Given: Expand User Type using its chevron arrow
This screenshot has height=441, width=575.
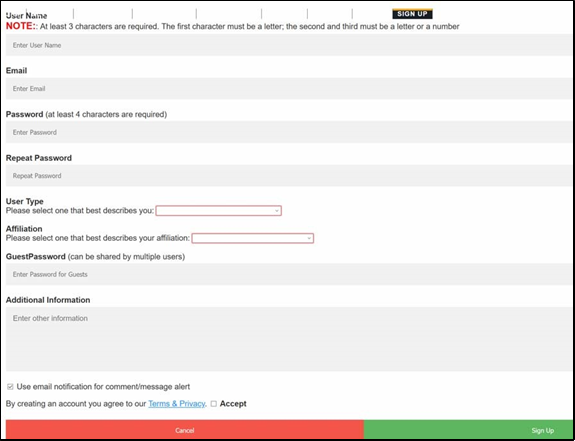Looking at the screenshot, I should pyautogui.click(x=277, y=211).
